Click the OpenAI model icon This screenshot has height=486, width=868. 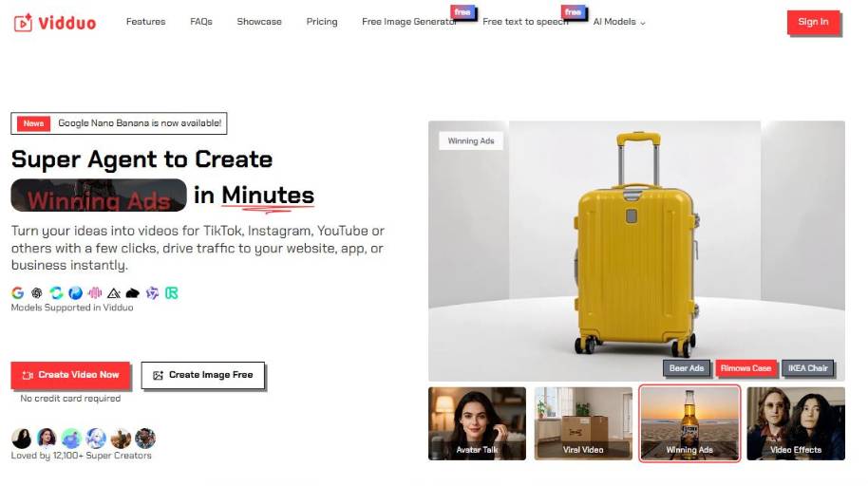[x=37, y=292]
